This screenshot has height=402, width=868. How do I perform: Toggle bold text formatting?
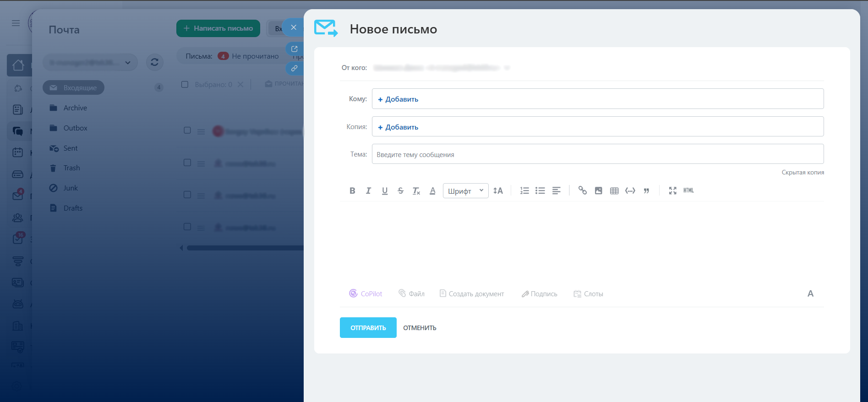(352, 191)
